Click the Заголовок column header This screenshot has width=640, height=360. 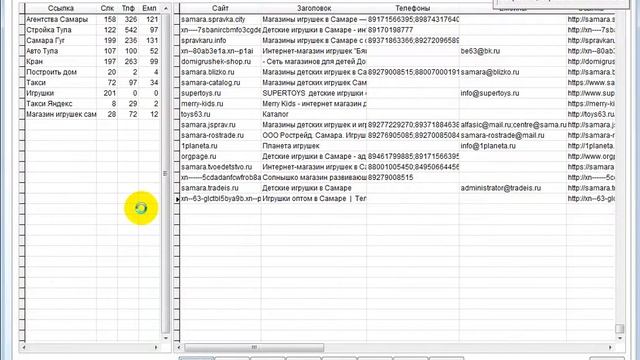click(x=314, y=8)
